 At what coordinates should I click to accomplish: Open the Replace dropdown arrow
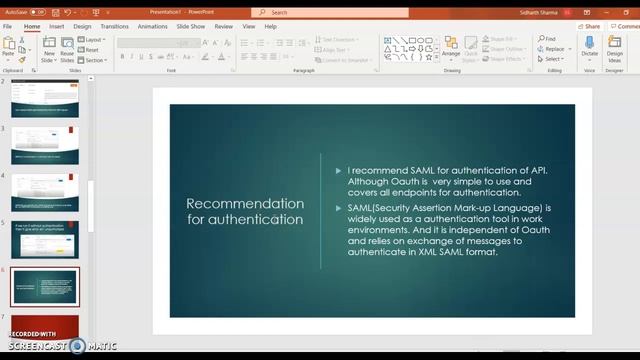570,49
